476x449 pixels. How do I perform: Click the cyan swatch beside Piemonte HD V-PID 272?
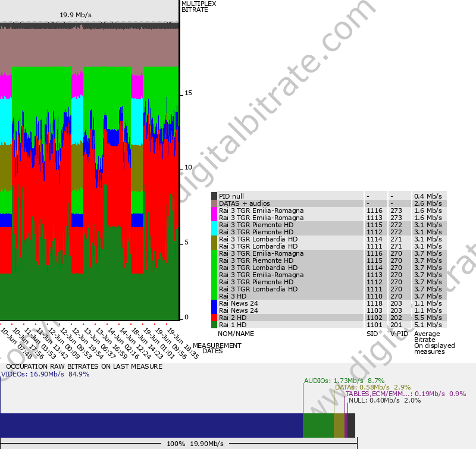pyautogui.click(x=214, y=228)
